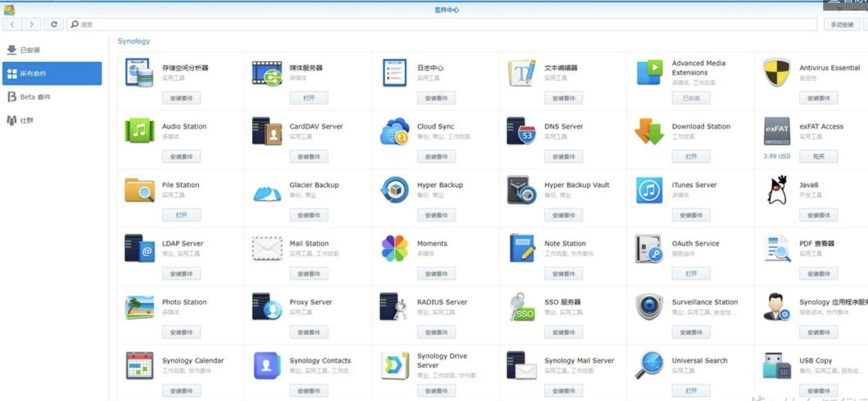The height and width of the screenshot is (401, 868).
Task: Open the Glacier Backup icon
Action: pos(267,193)
